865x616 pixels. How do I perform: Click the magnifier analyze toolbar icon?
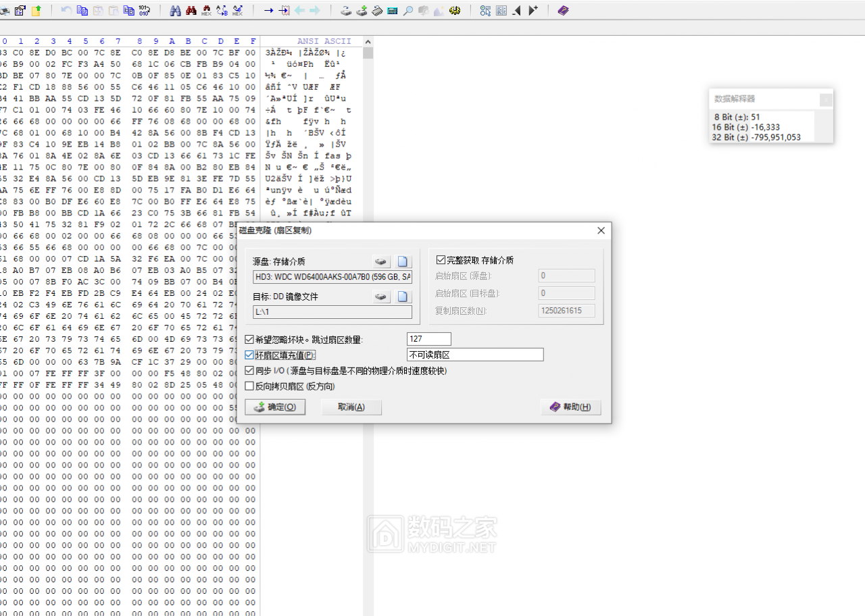408,10
